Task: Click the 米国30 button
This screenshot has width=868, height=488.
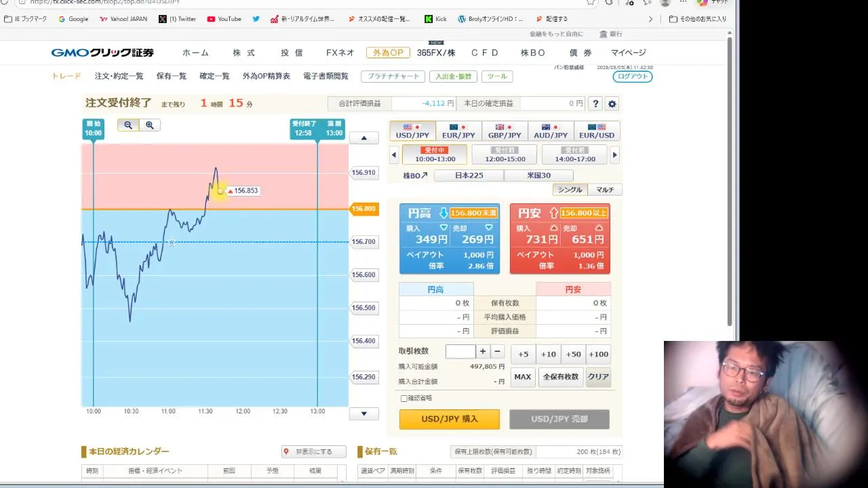Action: point(539,176)
